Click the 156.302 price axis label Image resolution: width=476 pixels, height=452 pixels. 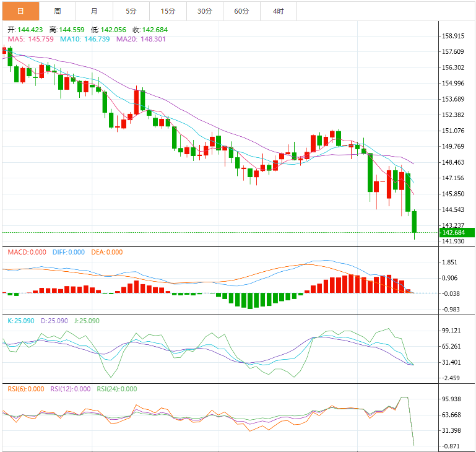[453, 67]
